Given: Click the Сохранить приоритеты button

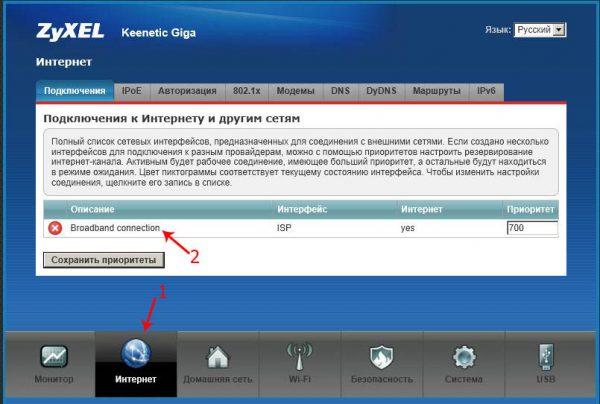Looking at the screenshot, I should (x=104, y=260).
